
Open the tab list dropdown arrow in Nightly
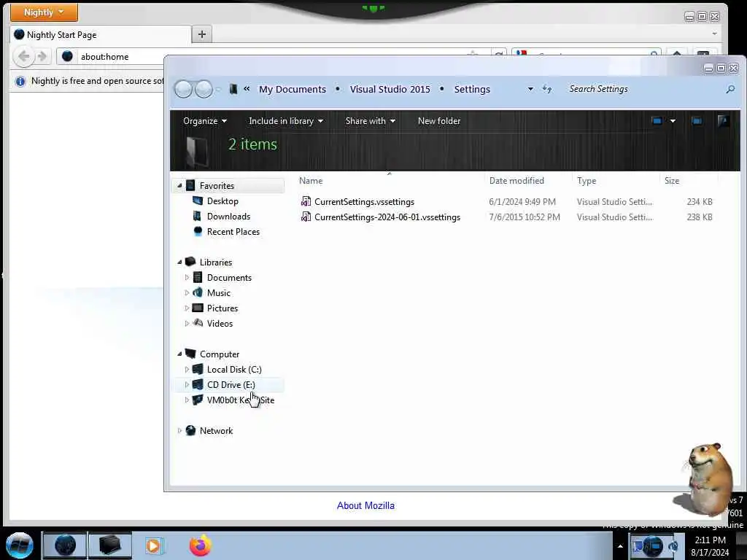coord(714,34)
